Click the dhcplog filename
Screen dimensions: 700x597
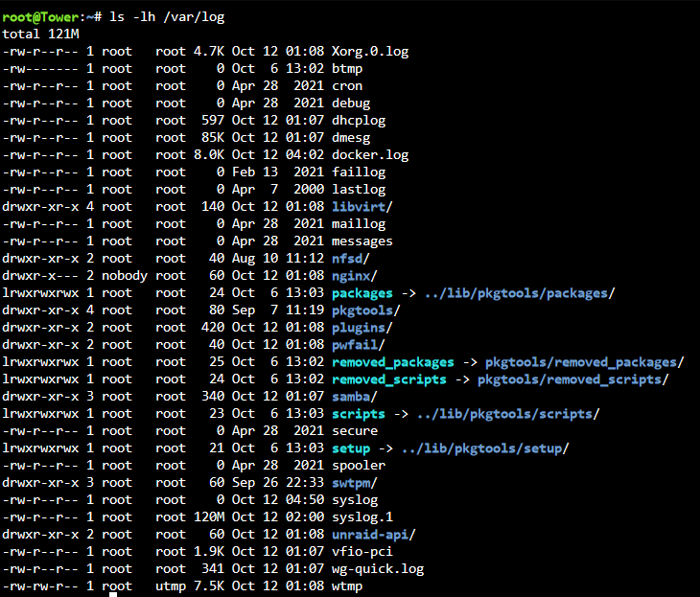click(x=359, y=121)
